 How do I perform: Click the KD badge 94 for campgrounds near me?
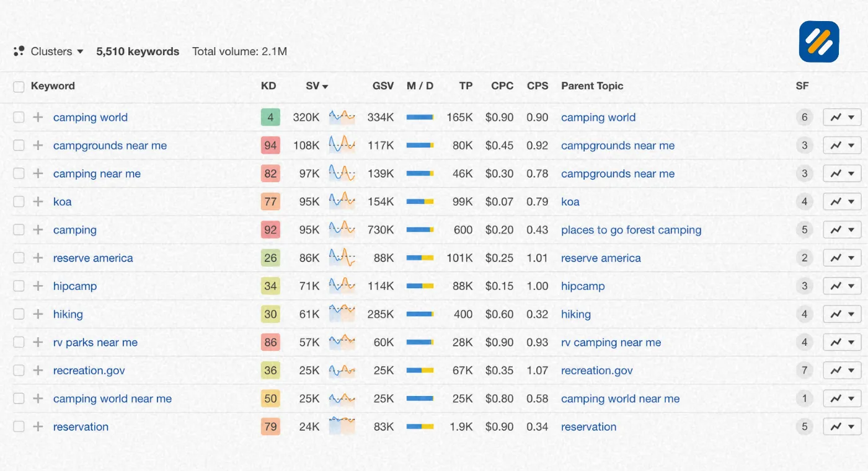point(270,146)
